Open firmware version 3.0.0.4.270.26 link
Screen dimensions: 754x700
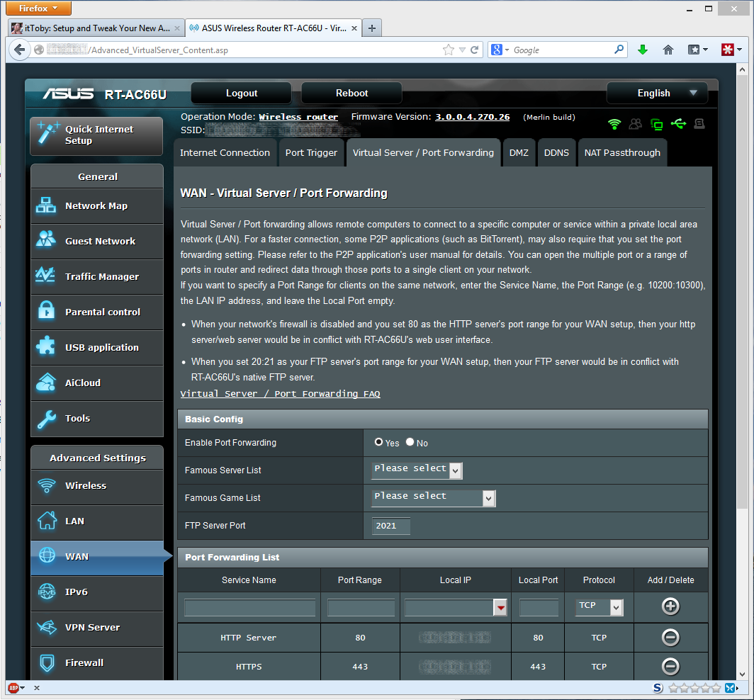point(472,117)
